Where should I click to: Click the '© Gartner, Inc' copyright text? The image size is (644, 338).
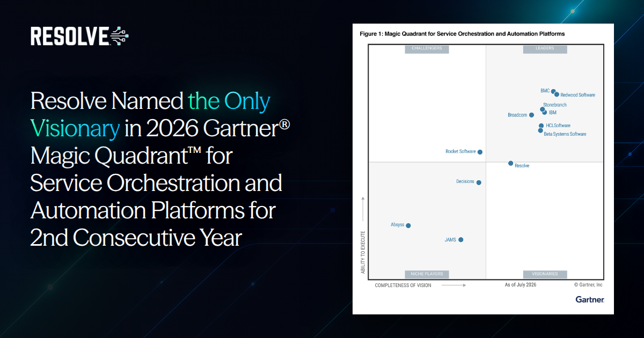[x=588, y=285]
